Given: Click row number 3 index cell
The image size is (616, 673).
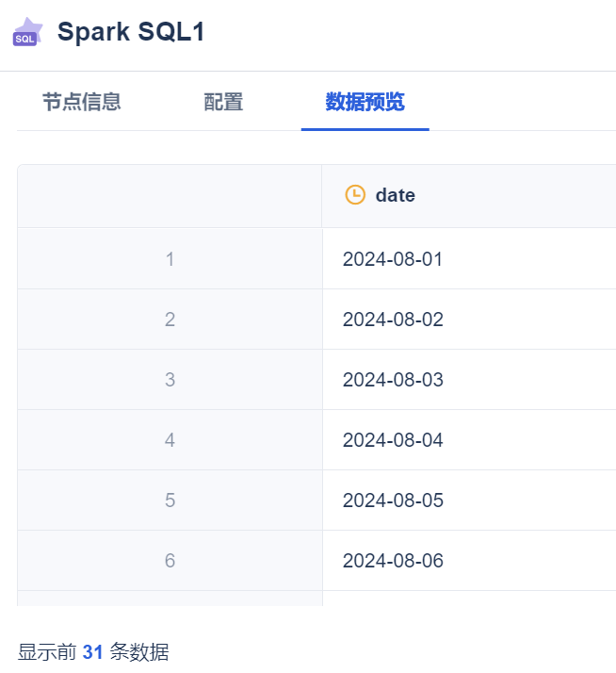Looking at the screenshot, I should pos(170,380).
